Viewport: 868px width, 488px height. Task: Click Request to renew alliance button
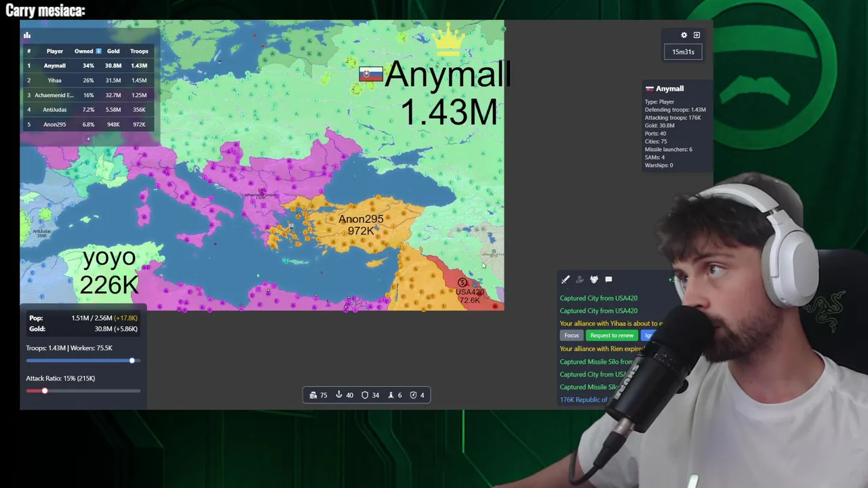[x=612, y=335]
